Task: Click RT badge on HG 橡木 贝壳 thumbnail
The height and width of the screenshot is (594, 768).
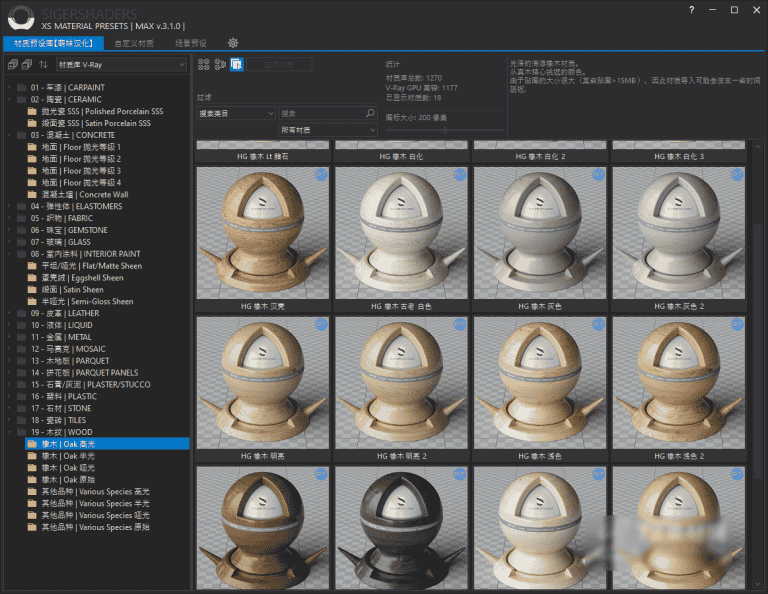Action: click(x=321, y=174)
